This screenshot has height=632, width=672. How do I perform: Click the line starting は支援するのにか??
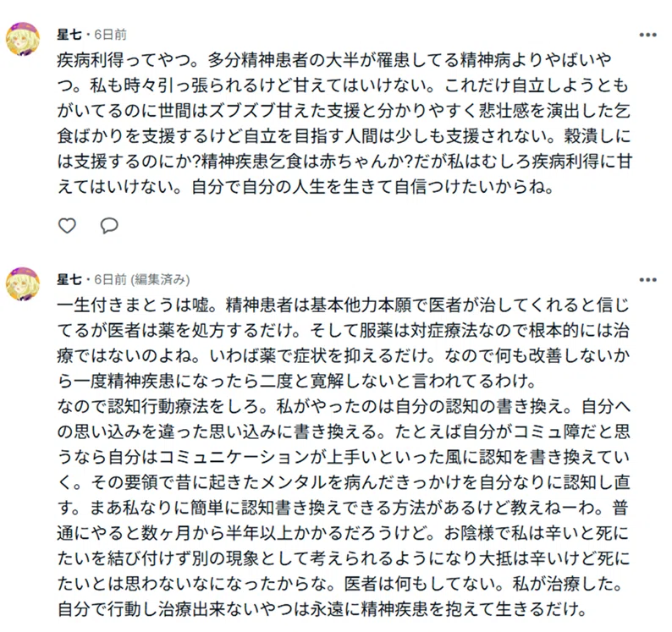click(344, 162)
